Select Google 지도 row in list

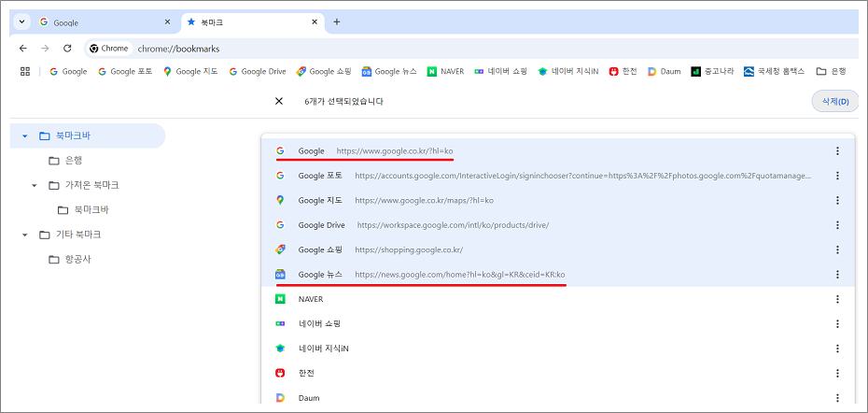558,200
